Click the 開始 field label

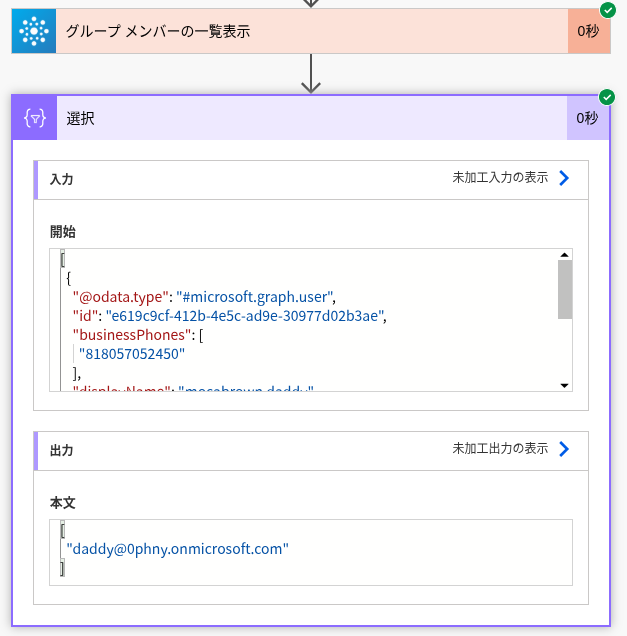63,232
